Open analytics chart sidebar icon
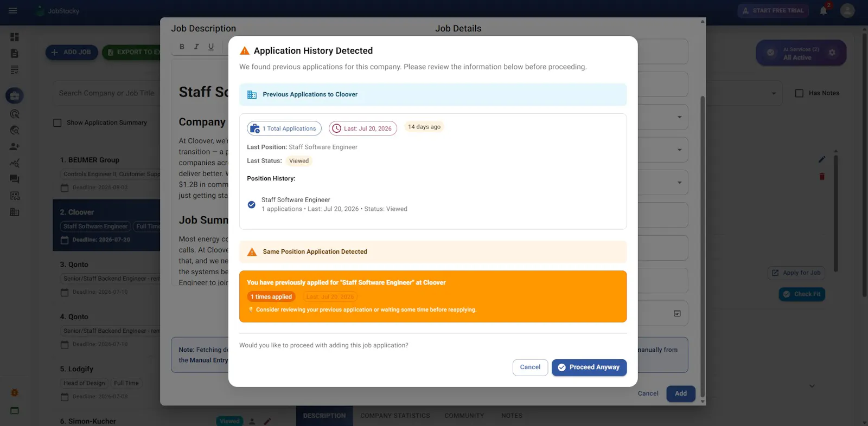The height and width of the screenshot is (426, 868). click(x=15, y=163)
